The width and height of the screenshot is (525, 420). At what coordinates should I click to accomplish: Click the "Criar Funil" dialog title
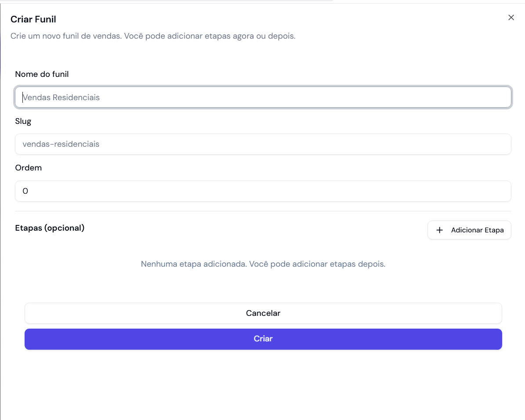coord(33,19)
